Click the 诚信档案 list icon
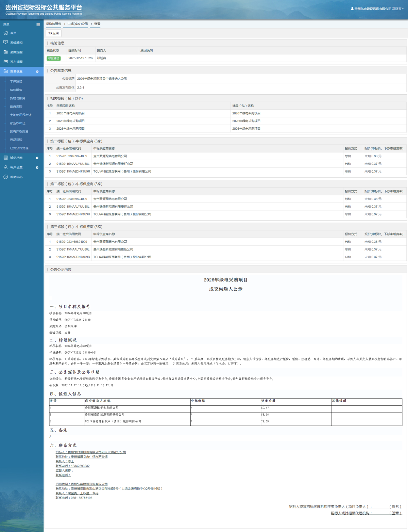 click(x=5, y=158)
